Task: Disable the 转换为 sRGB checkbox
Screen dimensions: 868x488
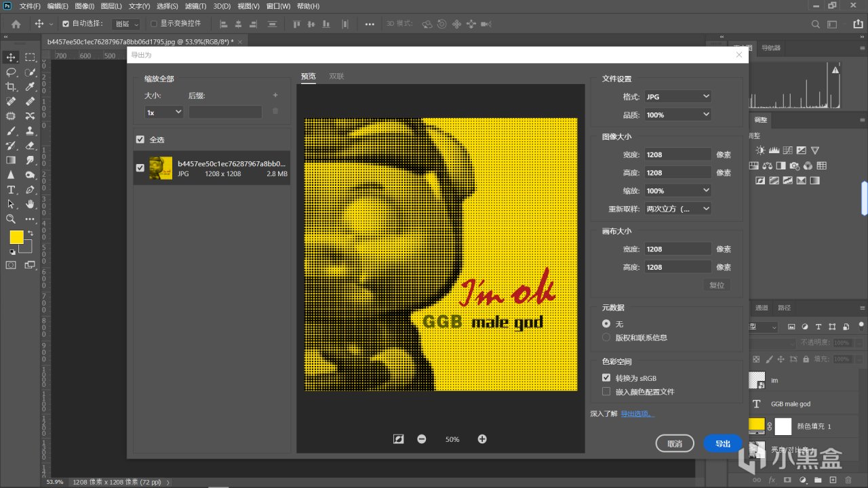Action: [606, 378]
